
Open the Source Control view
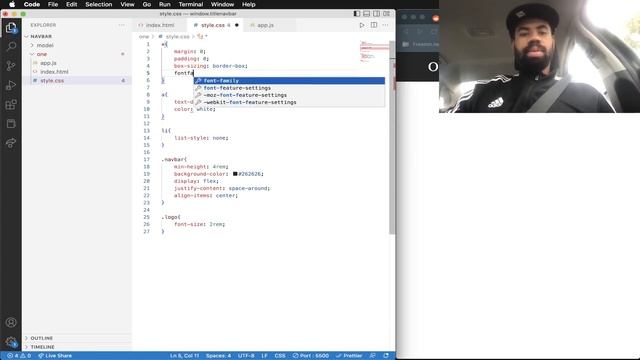point(11,66)
